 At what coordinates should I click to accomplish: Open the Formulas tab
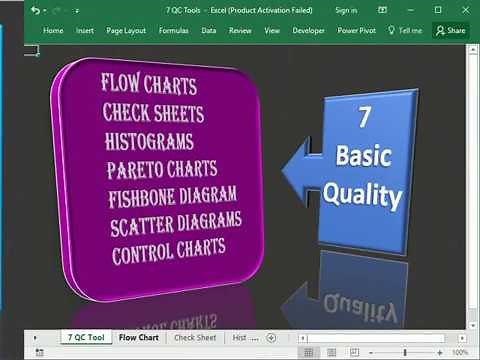tap(173, 31)
